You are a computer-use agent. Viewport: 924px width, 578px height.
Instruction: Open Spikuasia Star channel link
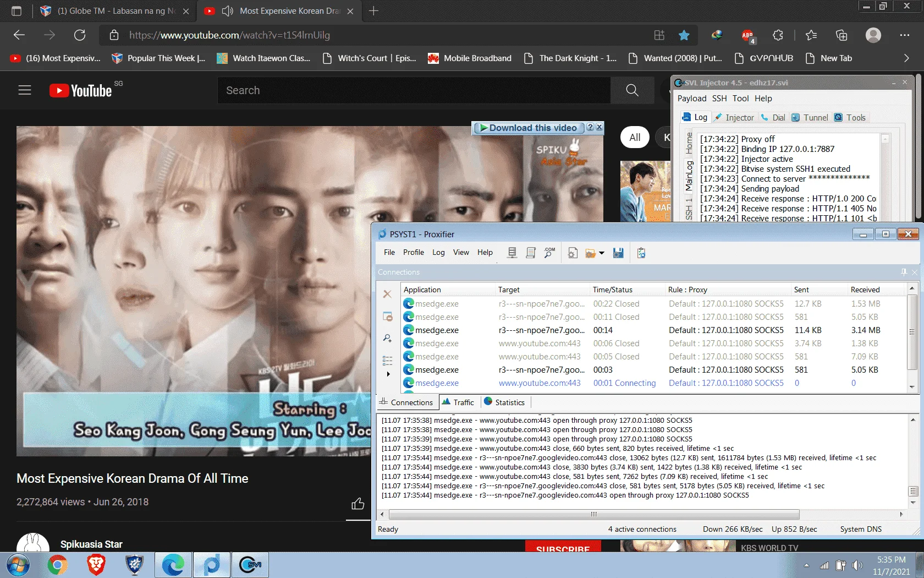click(91, 544)
